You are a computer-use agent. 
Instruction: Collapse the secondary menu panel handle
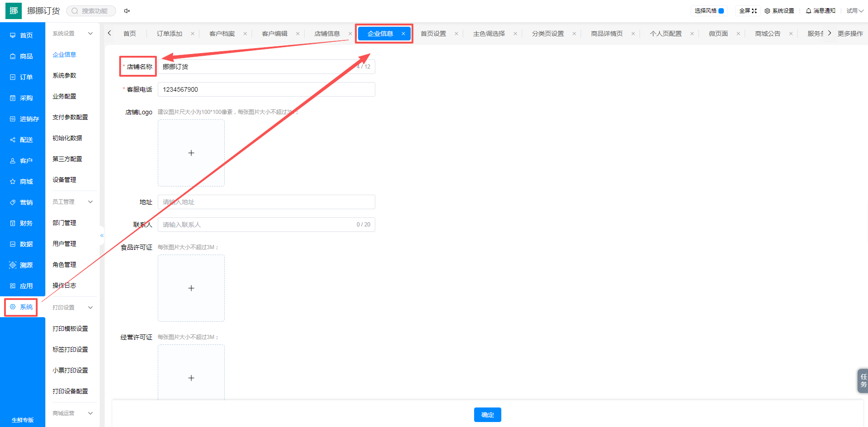tap(102, 236)
